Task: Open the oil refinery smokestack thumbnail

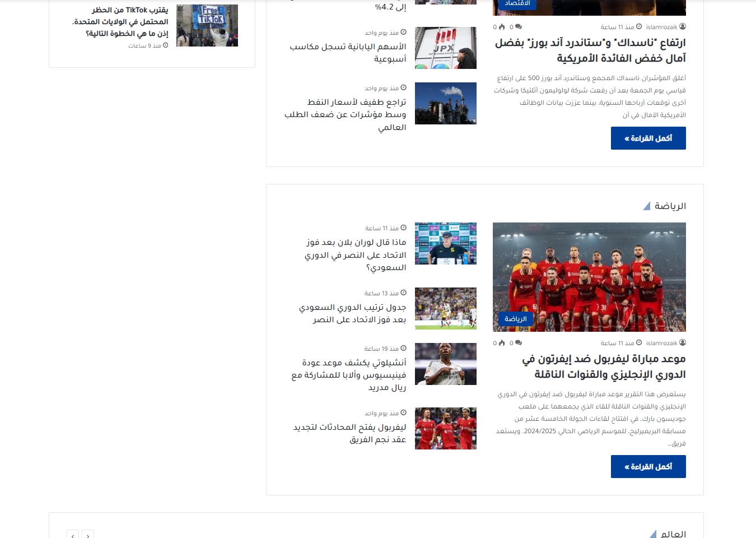Action: pyautogui.click(x=446, y=103)
